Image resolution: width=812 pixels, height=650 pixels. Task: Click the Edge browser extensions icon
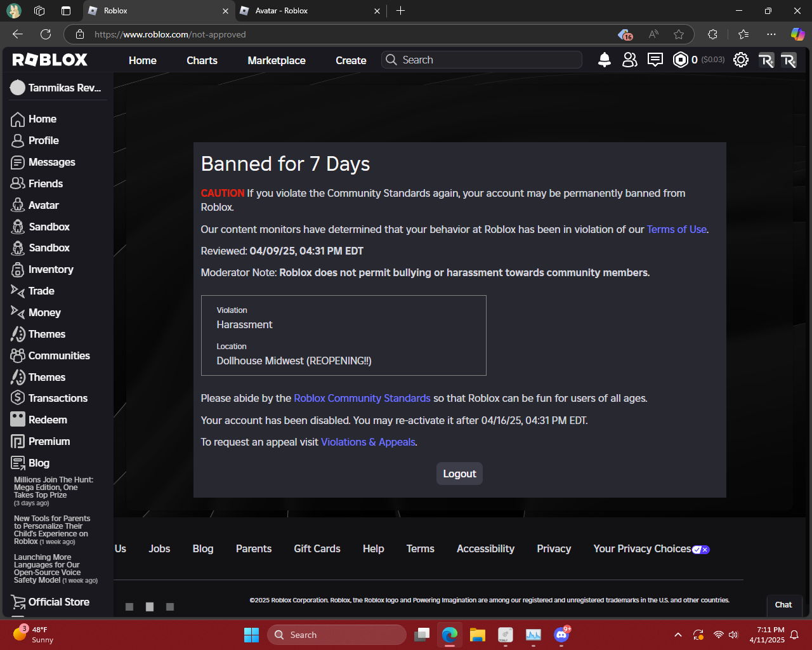pyautogui.click(x=712, y=34)
